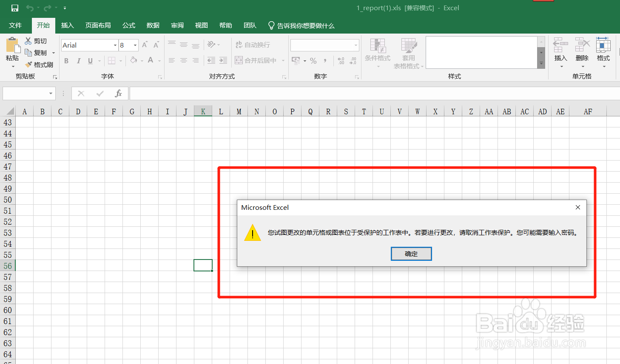Open the 文件 menu
The image size is (620, 364).
15,25
